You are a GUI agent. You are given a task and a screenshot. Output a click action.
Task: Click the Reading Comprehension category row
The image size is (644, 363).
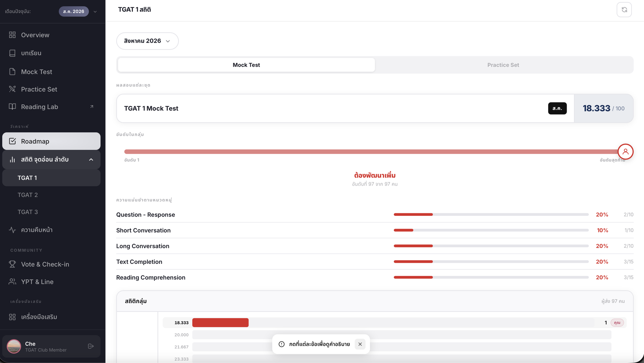tap(375, 277)
